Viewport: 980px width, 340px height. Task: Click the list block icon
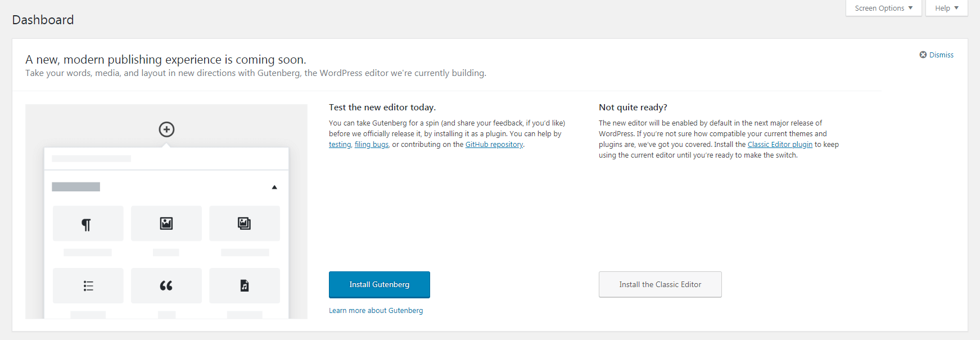(x=88, y=286)
